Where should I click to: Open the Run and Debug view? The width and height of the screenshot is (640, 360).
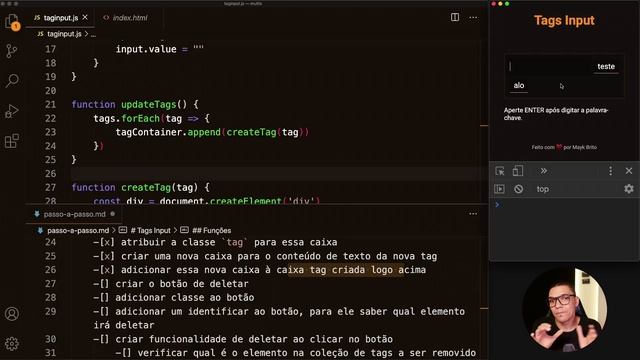click(12, 111)
